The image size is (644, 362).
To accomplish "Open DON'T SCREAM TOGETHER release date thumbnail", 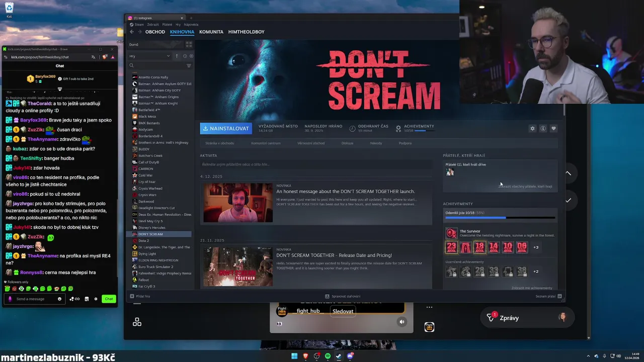I will coord(238,266).
